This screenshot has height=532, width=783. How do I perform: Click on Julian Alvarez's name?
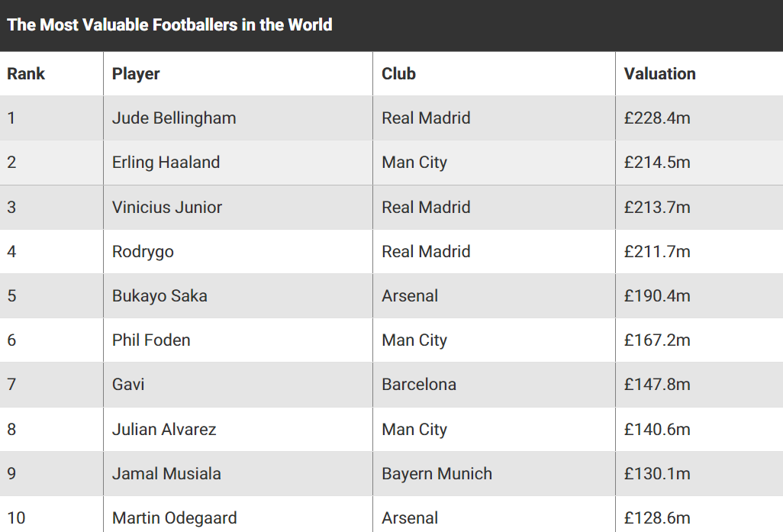(164, 430)
